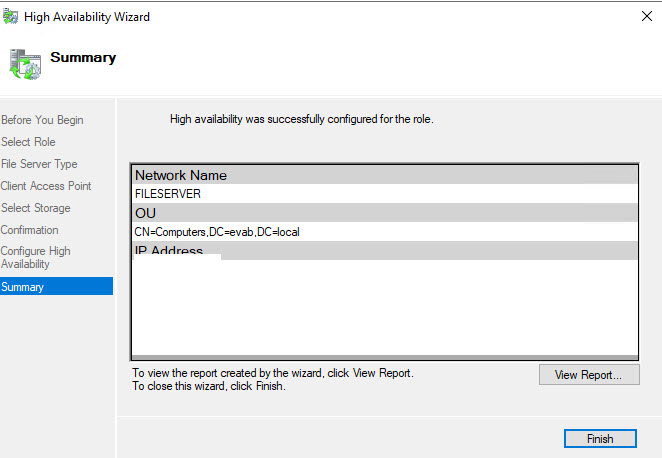Screen dimensions: 662x458
Task: Open the report with View Report button
Action: click(x=588, y=375)
